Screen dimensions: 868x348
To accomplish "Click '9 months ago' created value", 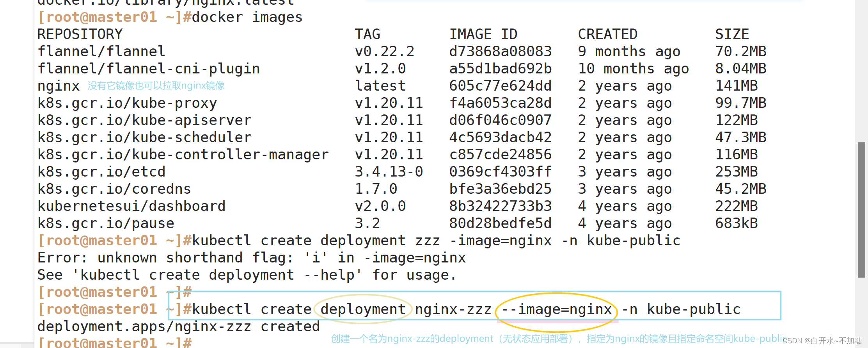I will (629, 52).
